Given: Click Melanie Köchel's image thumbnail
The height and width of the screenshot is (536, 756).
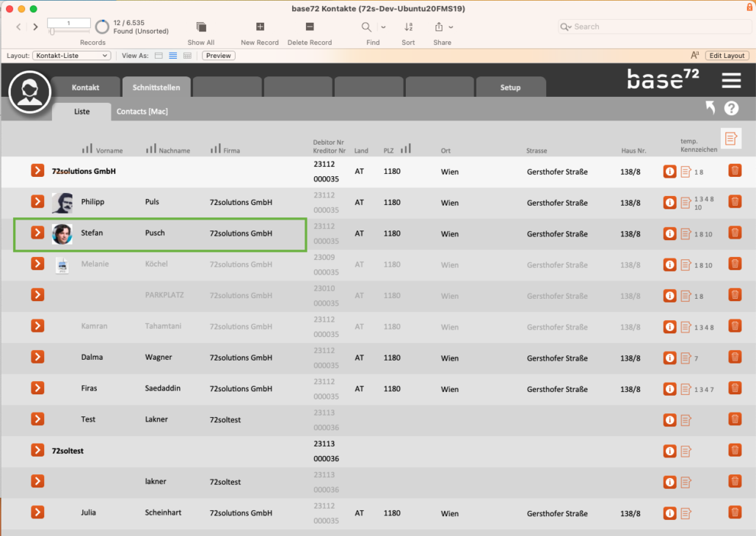Looking at the screenshot, I should [x=62, y=265].
